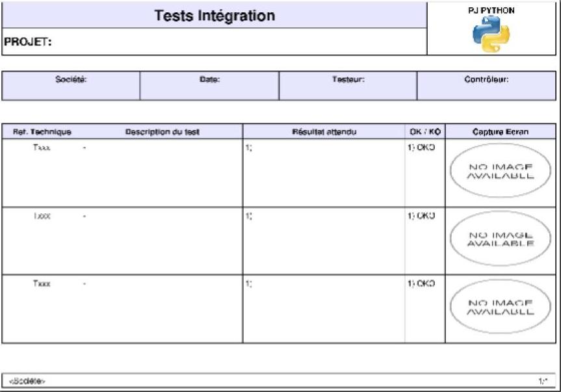Screen dimensions: 561x392
Task: Click the Capture Ecran column header
Action: coord(500,132)
